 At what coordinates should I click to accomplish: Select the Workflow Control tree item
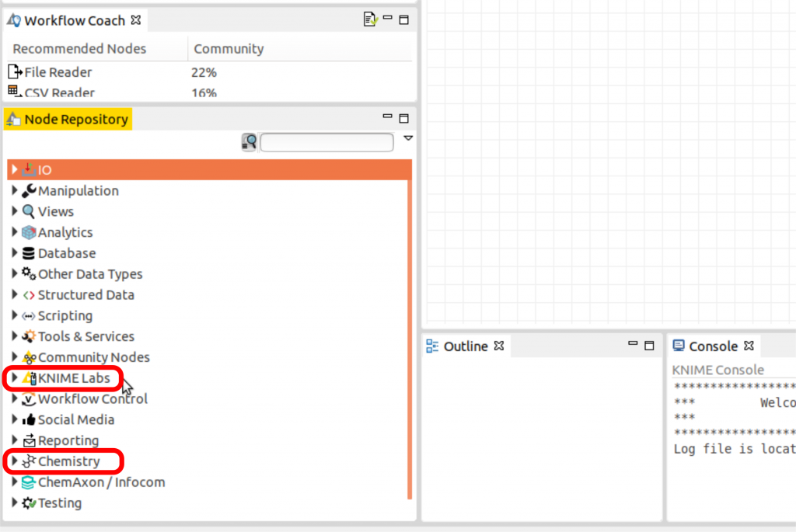[x=93, y=399]
